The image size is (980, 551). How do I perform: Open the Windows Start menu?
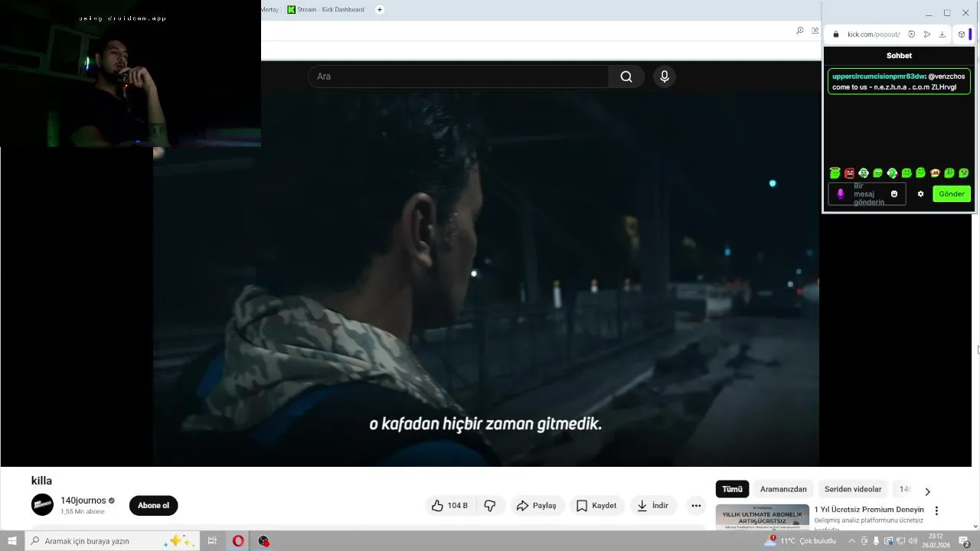pyautogui.click(x=12, y=541)
